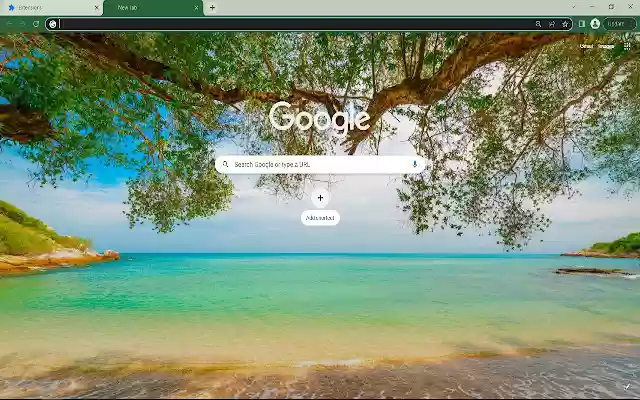Click the zoom magnifier icon in the address bar
The width and height of the screenshot is (640, 400).
coord(538,24)
